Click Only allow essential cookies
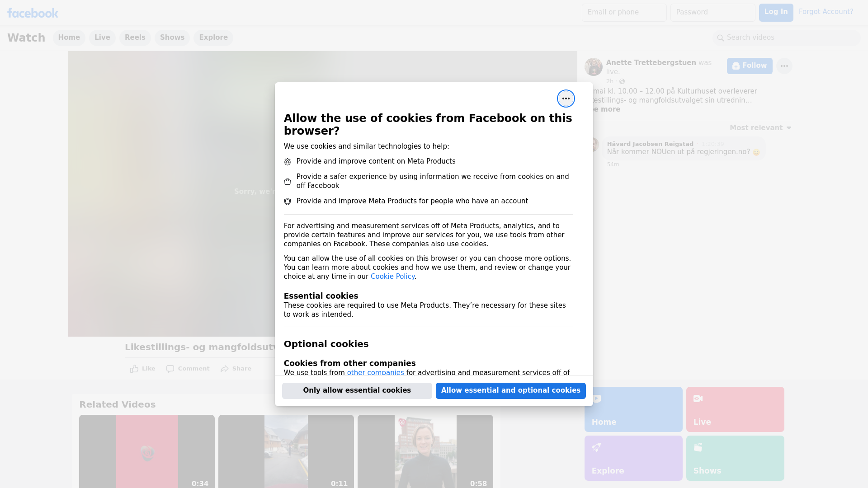The image size is (868, 488). tap(357, 390)
